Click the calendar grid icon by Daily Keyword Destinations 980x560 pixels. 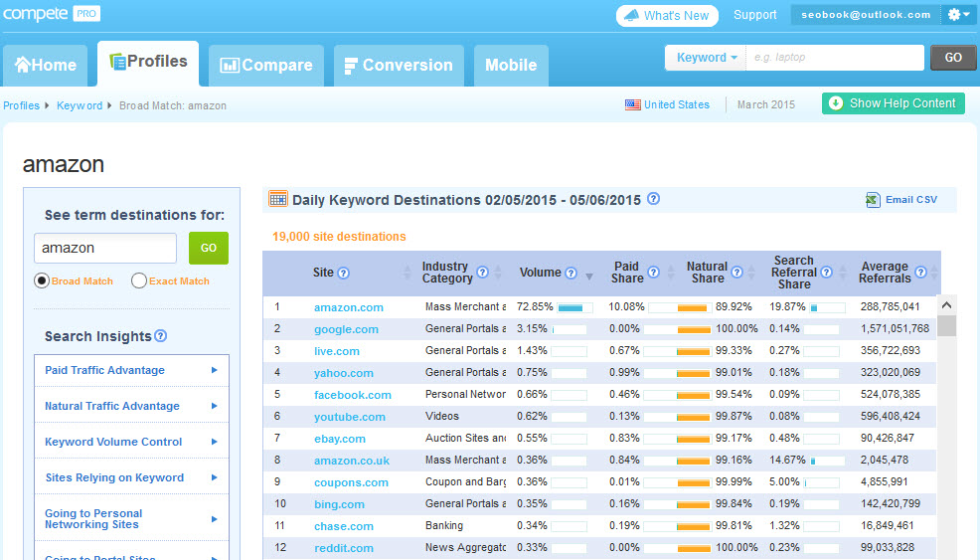[278, 199]
